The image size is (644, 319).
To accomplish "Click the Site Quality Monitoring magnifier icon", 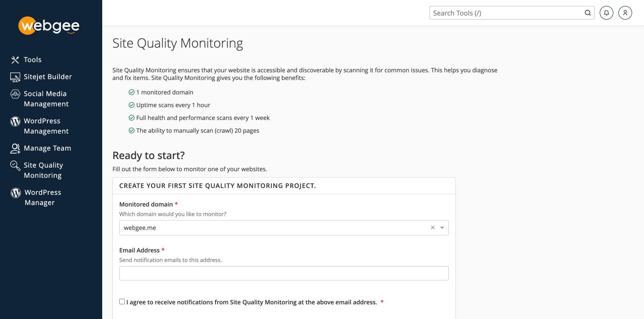I will (x=15, y=165).
